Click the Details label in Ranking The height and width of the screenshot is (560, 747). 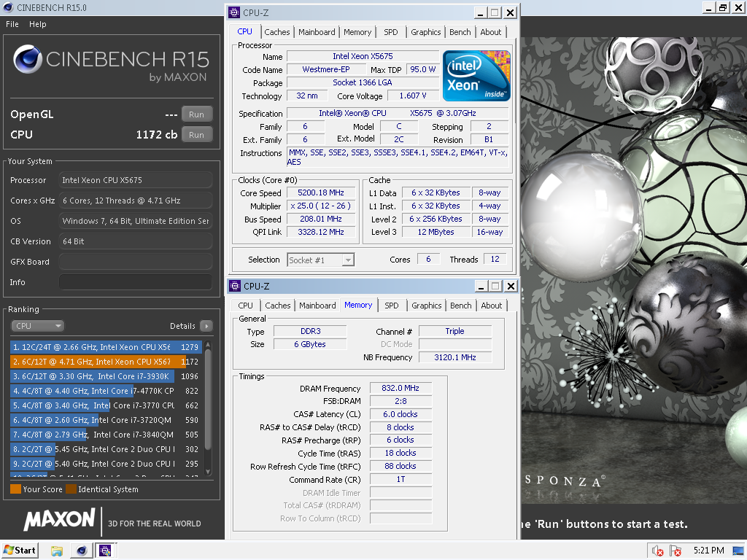point(182,326)
